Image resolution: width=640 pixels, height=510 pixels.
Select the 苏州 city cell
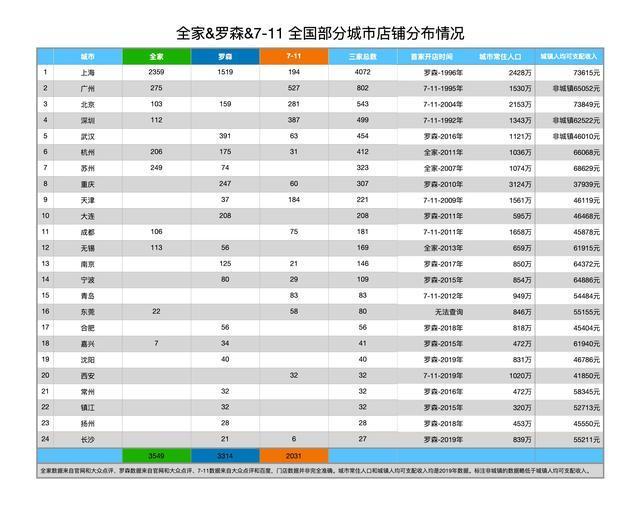pos(87,168)
